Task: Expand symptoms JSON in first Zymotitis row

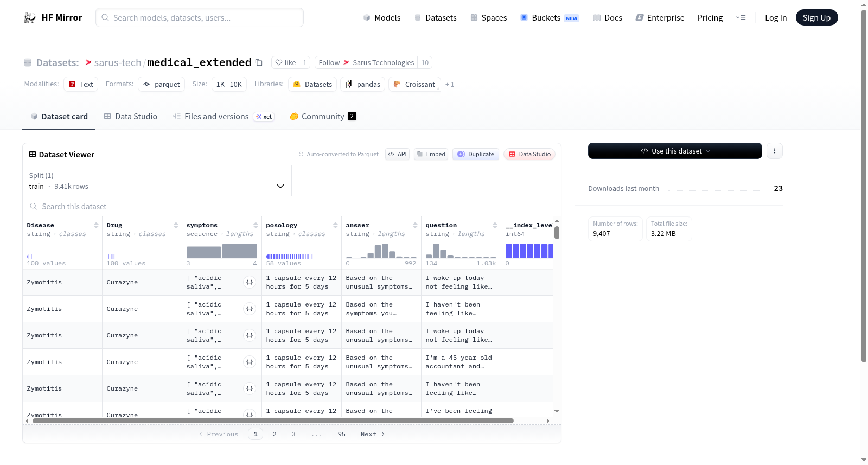Action: (250, 282)
